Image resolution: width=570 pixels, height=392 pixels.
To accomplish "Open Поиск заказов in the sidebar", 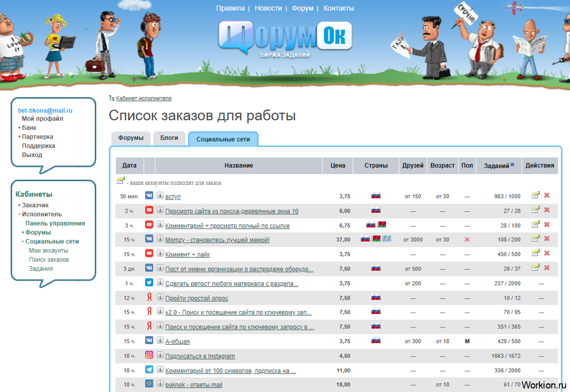I will point(49,260).
